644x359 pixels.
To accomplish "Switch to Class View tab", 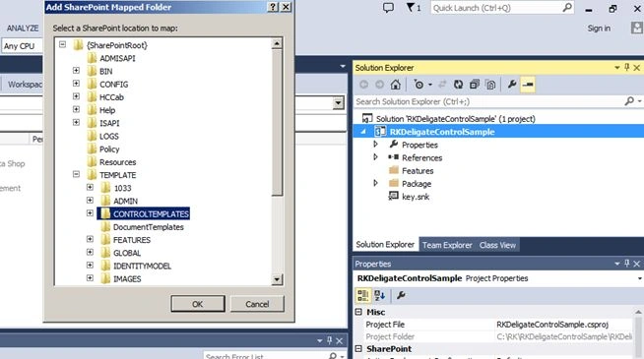I will (497, 245).
